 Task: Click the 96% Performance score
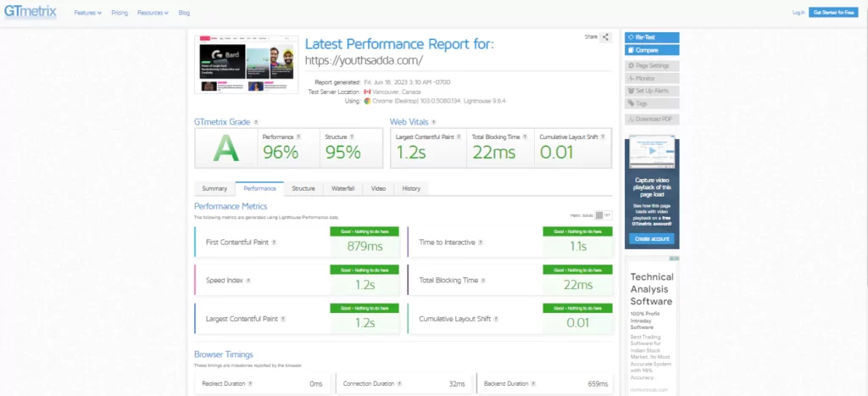[281, 152]
